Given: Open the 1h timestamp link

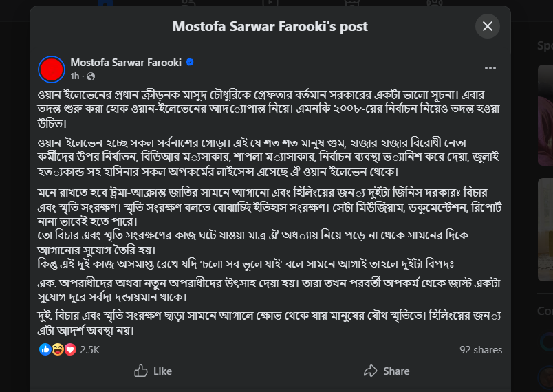Looking at the screenshot, I should [75, 76].
